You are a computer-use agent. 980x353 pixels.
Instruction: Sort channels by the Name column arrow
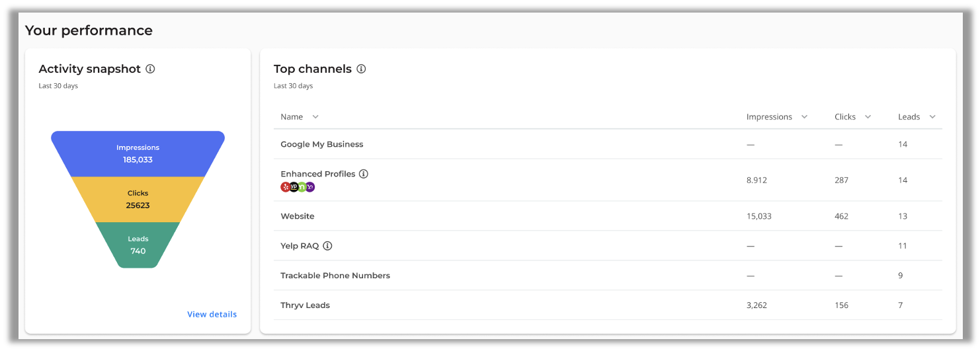click(x=315, y=117)
